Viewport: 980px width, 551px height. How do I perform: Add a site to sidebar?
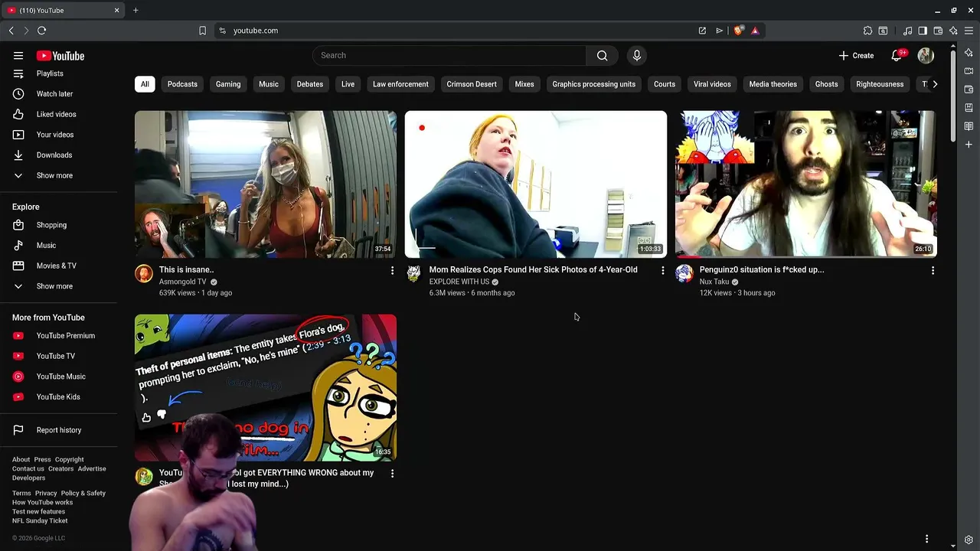(969, 144)
